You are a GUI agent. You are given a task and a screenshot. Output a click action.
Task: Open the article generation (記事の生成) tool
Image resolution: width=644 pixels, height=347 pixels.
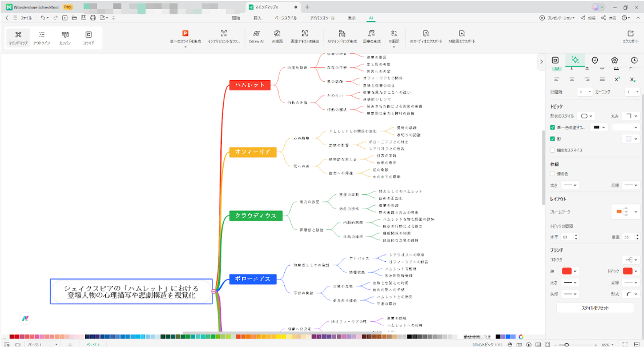[372, 37]
